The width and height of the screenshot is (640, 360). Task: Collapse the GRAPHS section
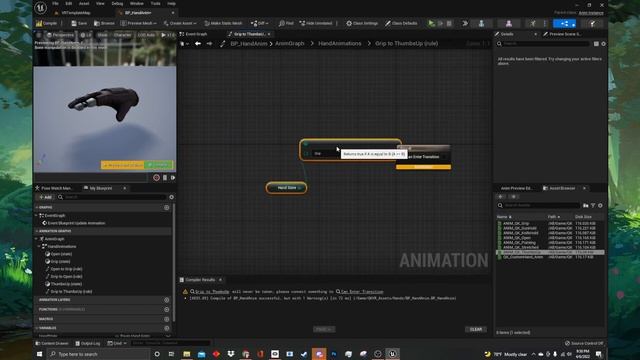click(x=36, y=208)
